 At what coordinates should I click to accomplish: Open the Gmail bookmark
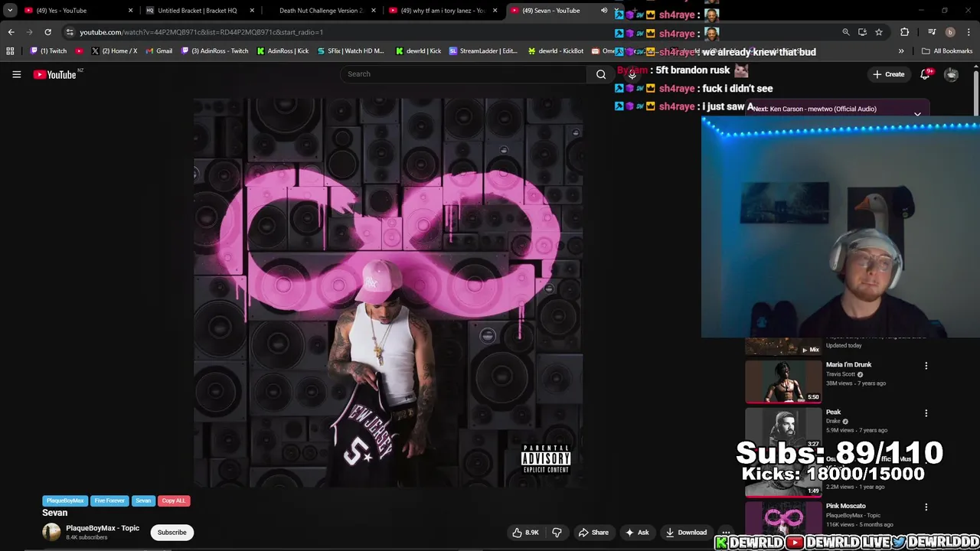pos(158,51)
